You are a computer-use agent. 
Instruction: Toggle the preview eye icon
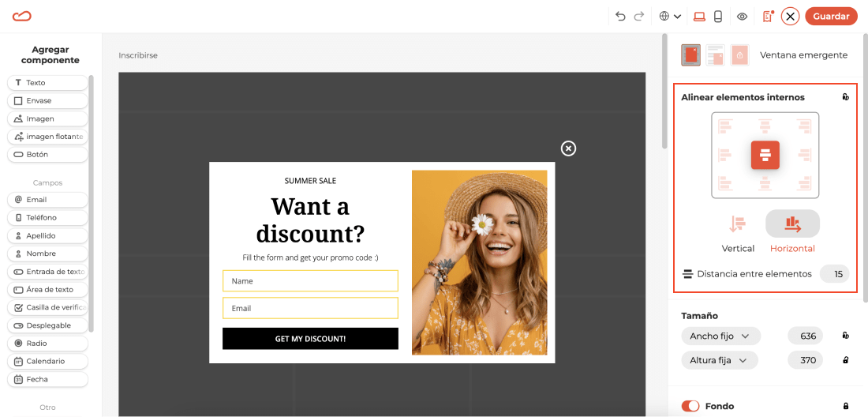coord(743,17)
